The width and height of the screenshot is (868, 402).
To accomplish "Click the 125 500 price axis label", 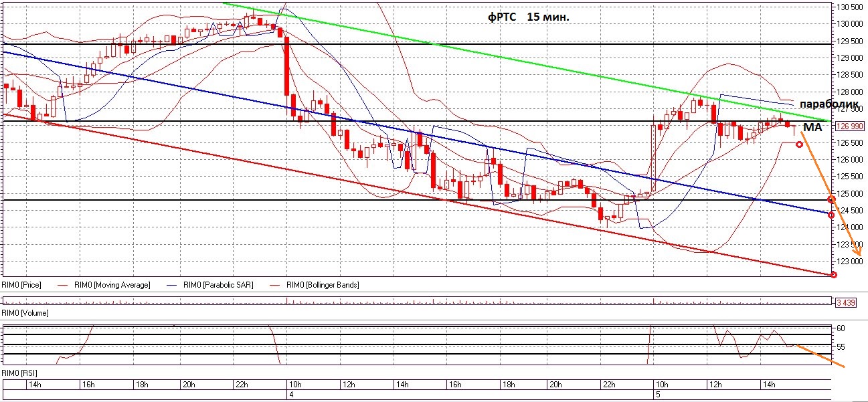I will coord(850,177).
